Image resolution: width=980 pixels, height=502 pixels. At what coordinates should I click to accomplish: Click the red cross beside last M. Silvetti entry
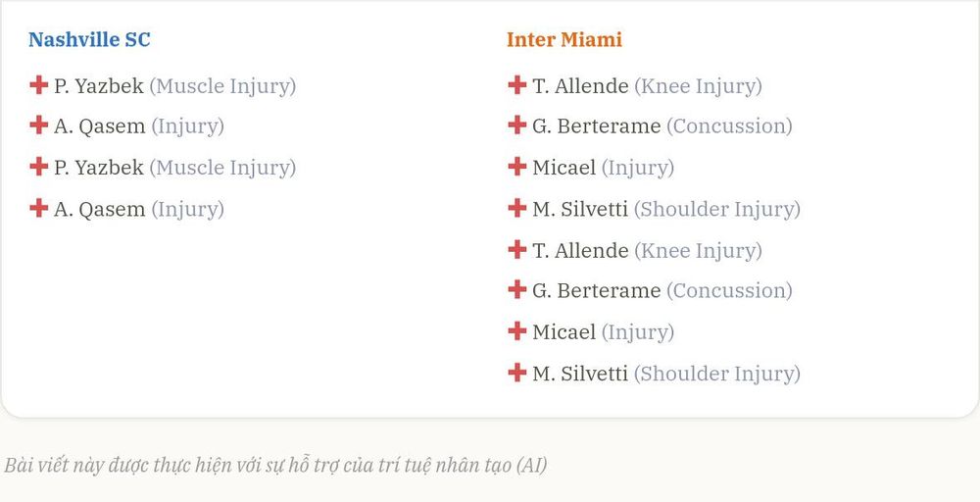tap(516, 372)
